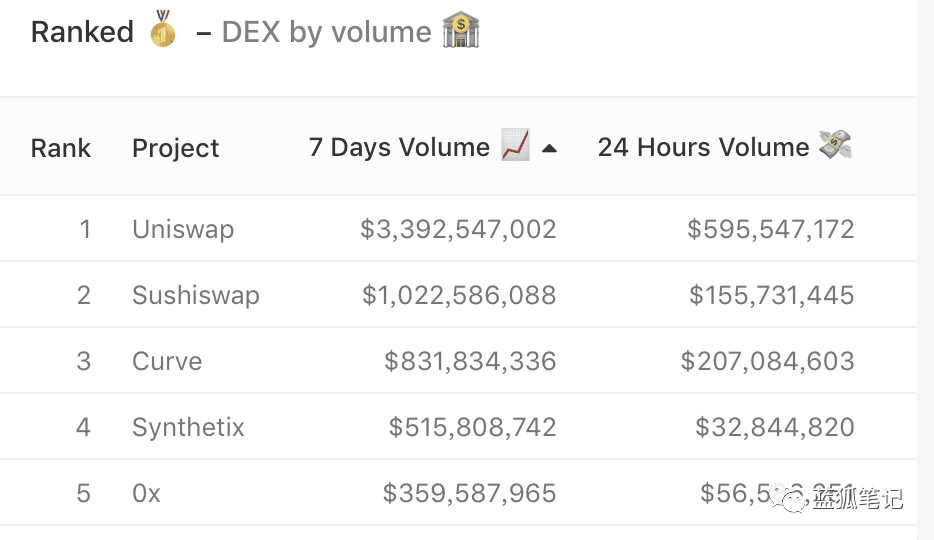Toggle sort arrow next to 7 Days Volume
934x540 pixels.
tap(549, 148)
